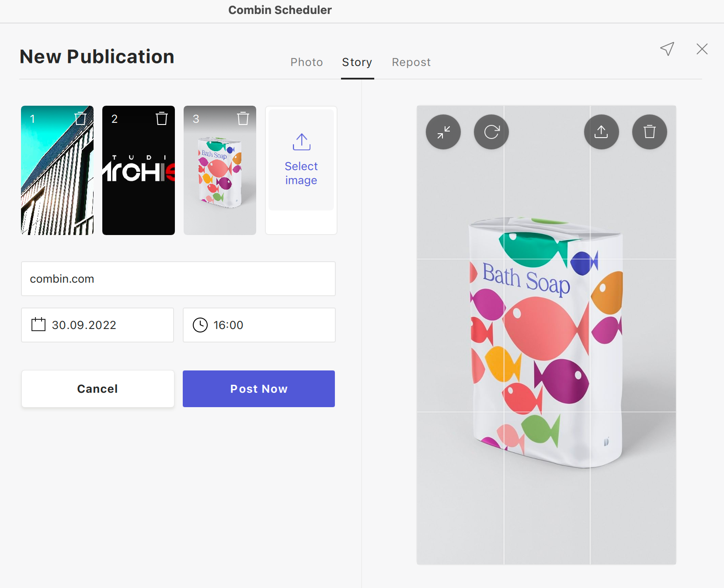Viewport: 724px width, 588px height.
Task: Select the shrink-to-fit icon on the preview
Action: (x=443, y=132)
